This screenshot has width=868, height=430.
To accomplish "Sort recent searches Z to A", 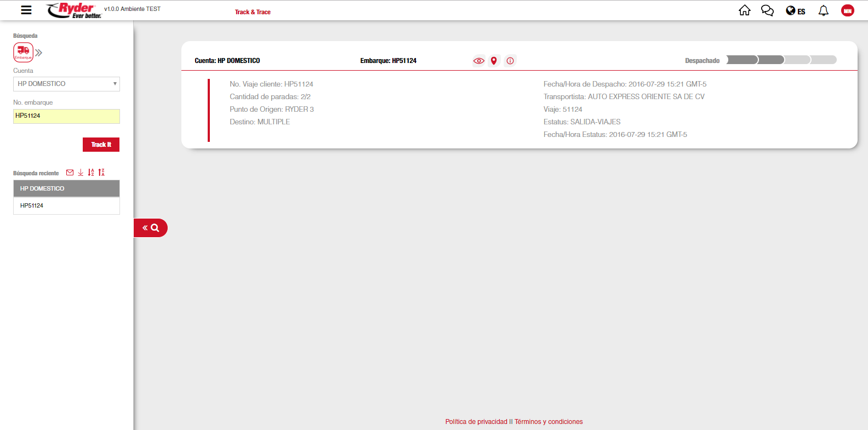I will pyautogui.click(x=101, y=173).
